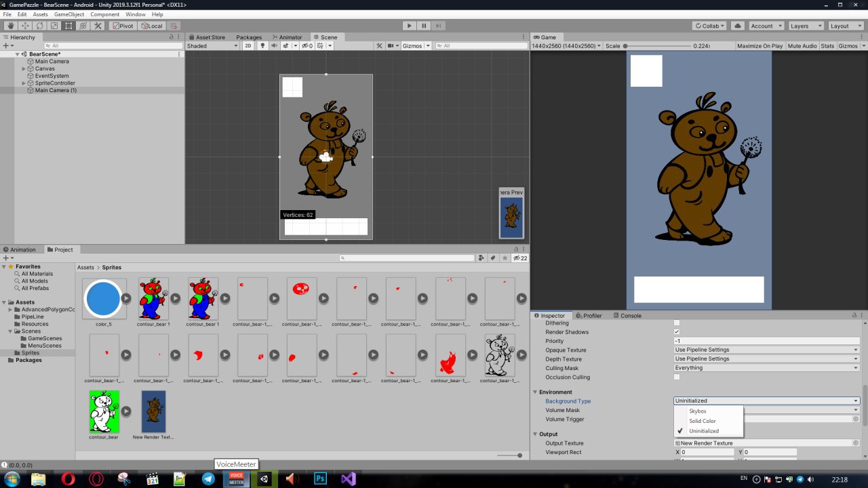The height and width of the screenshot is (488, 868).
Task: Toggle Maximize On Play
Action: point(759,46)
